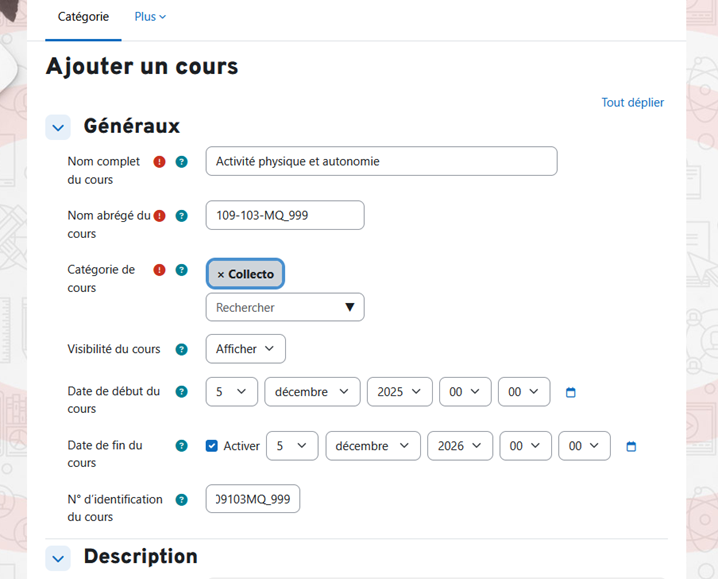Collapse the Généraux section

coord(58,127)
